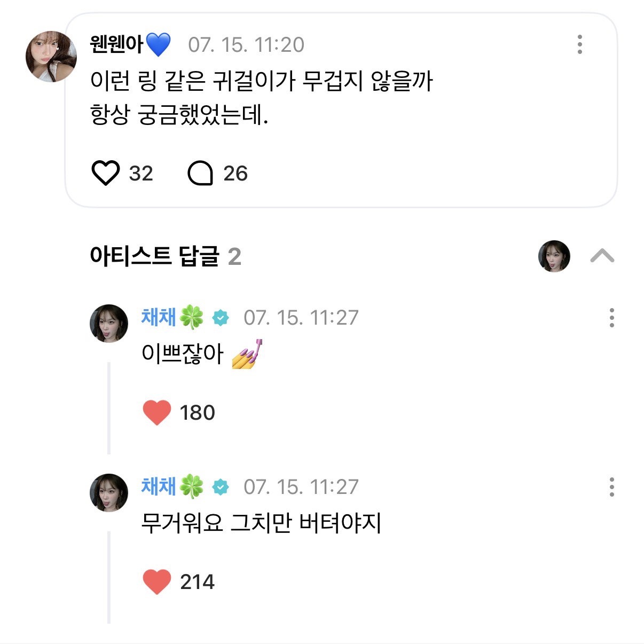644x644 pixels.
Task: Open options menu for the 이쁘잖아 reply
Action: pyautogui.click(x=612, y=318)
